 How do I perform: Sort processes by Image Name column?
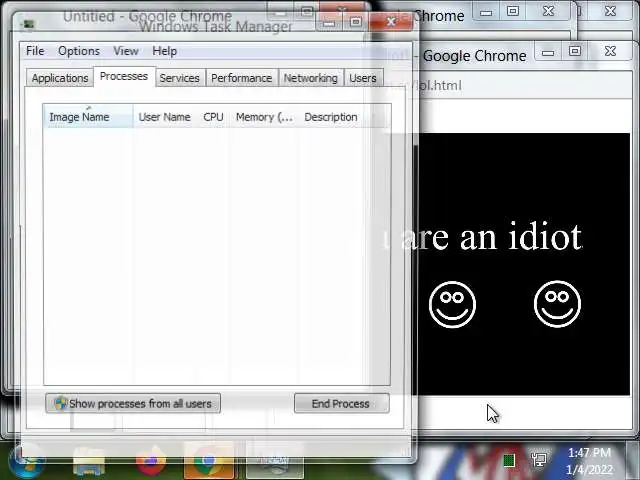pyautogui.click(x=88, y=117)
